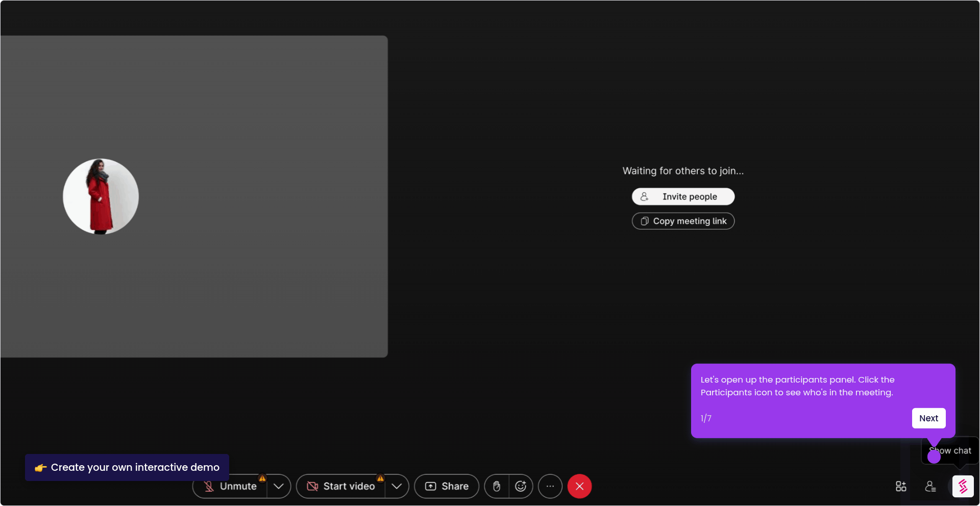This screenshot has width=980, height=506.
Task: Expand video options arrow next to Start video
Action: [397, 486]
